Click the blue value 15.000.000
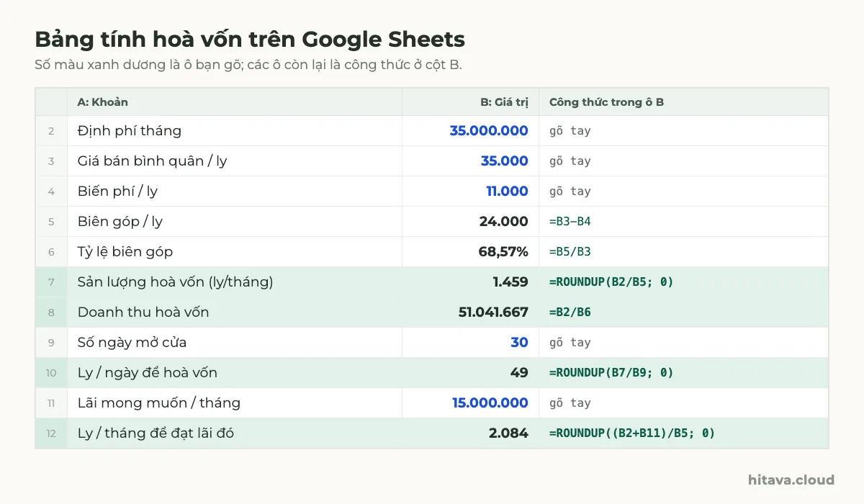 pyautogui.click(x=490, y=403)
